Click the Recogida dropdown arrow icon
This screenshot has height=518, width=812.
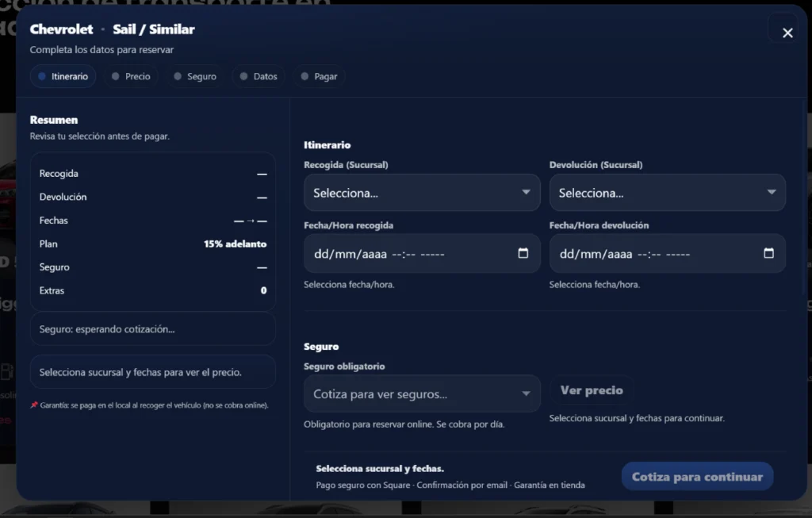(x=526, y=193)
